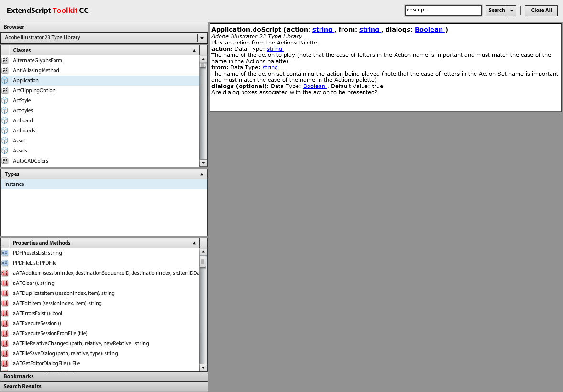Image resolution: width=563 pixels, height=392 pixels.
Task: Open first string link in doScript heading
Action: [323, 30]
